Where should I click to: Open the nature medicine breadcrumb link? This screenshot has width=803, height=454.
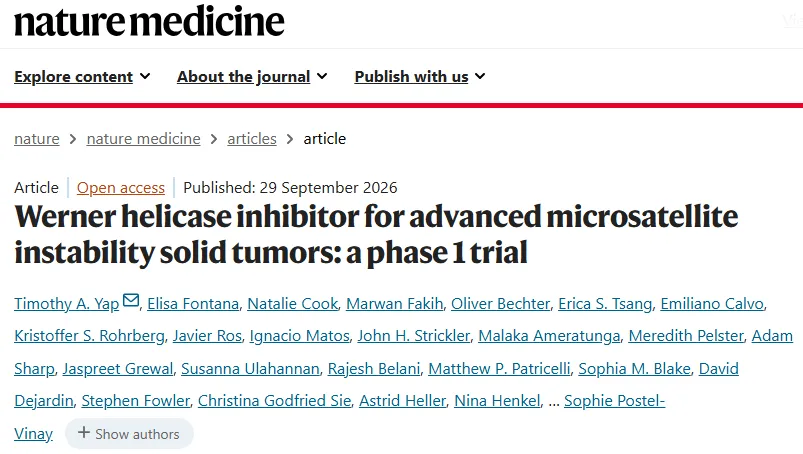coord(143,139)
